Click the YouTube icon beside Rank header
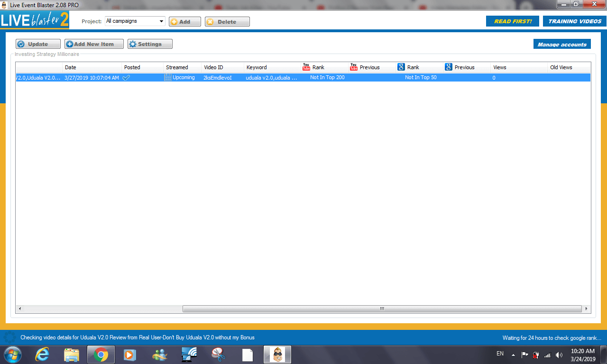607x364 pixels. [306, 67]
